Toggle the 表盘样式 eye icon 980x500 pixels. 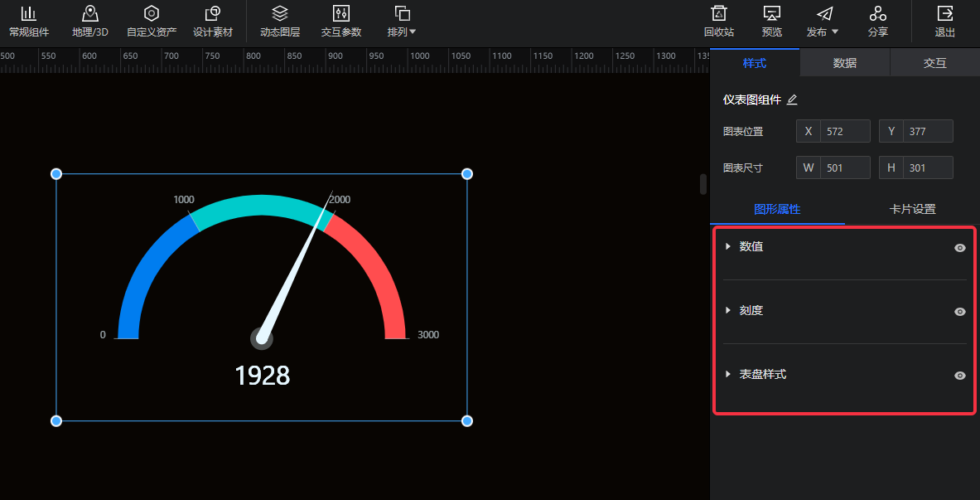pyautogui.click(x=959, y=376)
